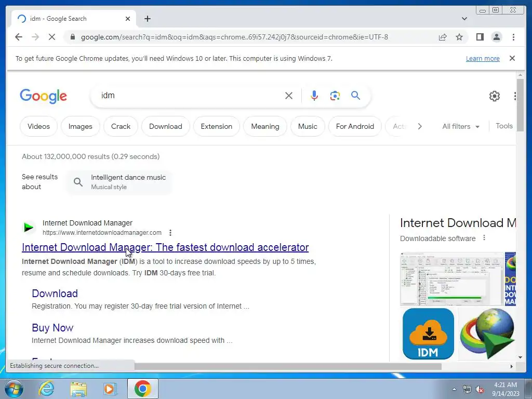This screenshot has height=399, width=532.
Task: Show more filter chips with arrow
Action: 420,126
